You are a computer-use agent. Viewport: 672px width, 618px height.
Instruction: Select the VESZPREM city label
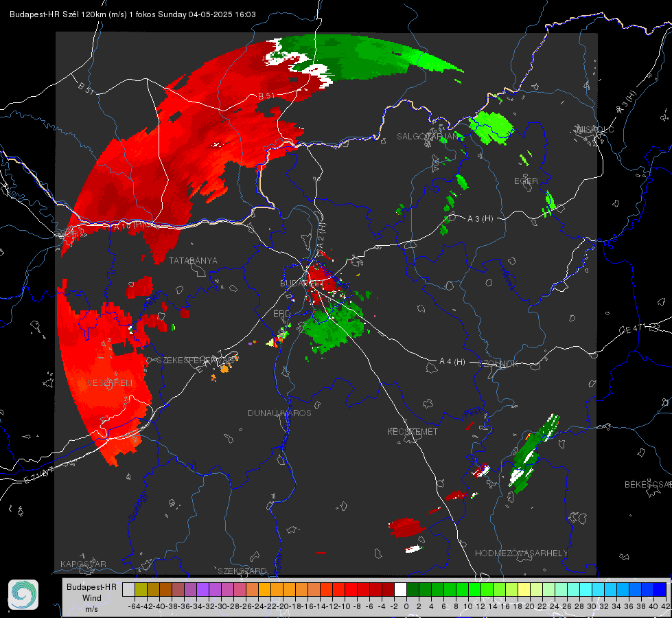point(110,382)
